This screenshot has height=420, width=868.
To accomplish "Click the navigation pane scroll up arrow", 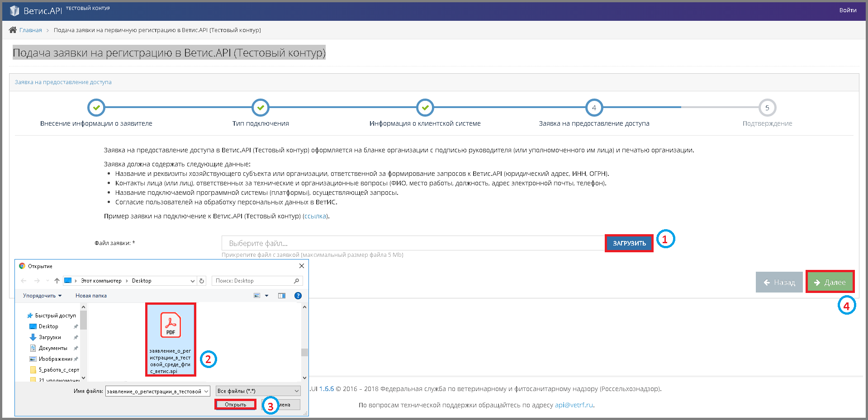I will point(83,307).
